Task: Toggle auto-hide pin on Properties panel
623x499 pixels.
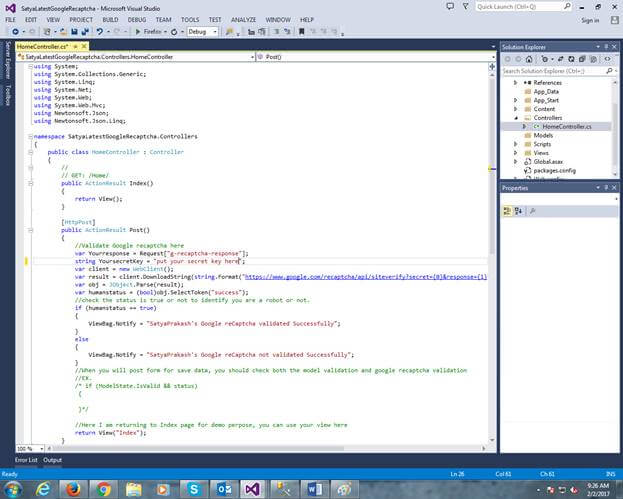Action: [x=604, y=187]
